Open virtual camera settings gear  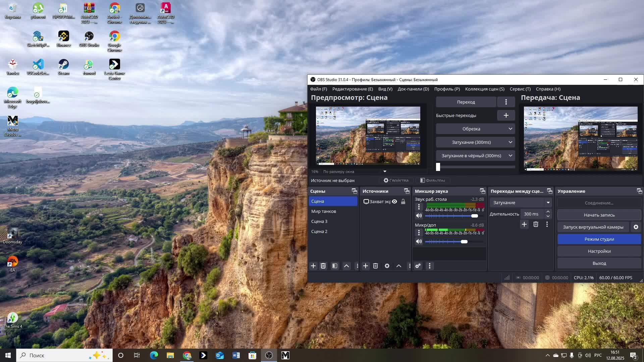coord(636,227)
